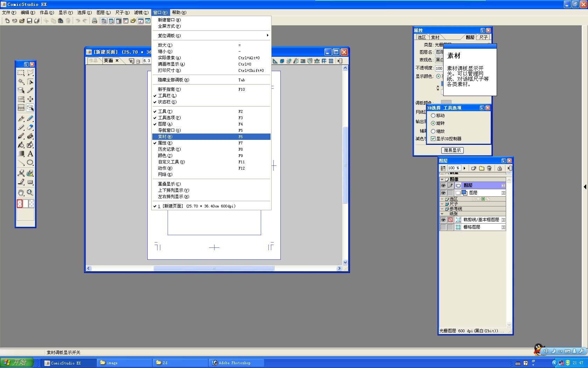This screenshot has width=588, height=368.
Task: Uncheck the 显示3D控制器 checkbox
Action: click(x=433, y=139)
